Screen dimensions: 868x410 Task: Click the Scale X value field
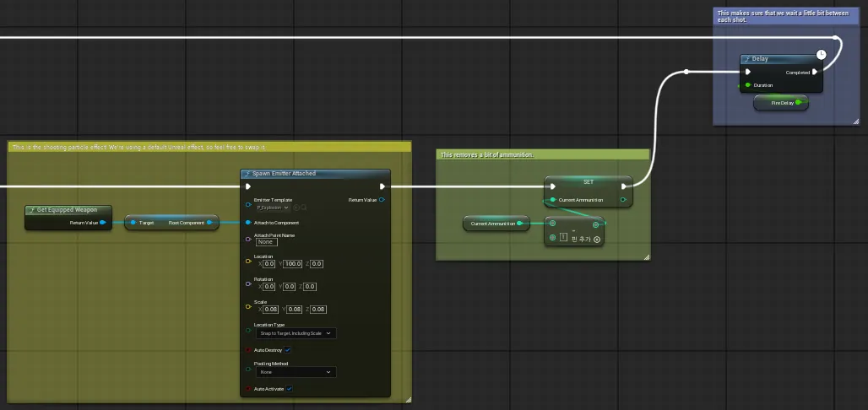tap(271, 310)
